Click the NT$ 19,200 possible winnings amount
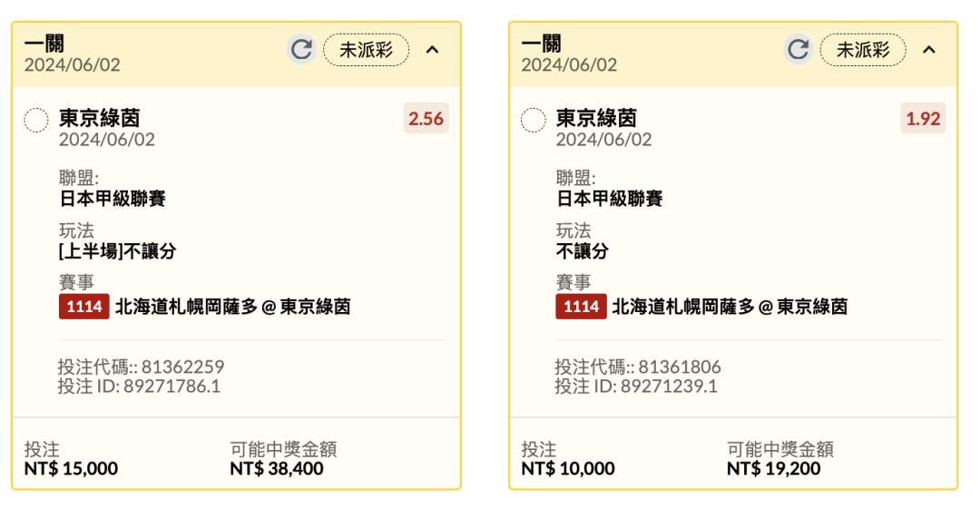 coord(773,469)
